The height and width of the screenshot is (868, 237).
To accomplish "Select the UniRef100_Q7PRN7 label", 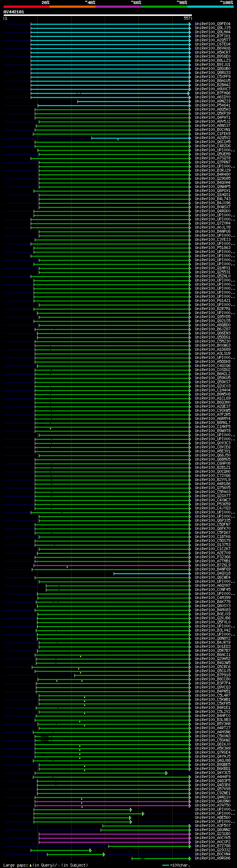I will [213, 162].
